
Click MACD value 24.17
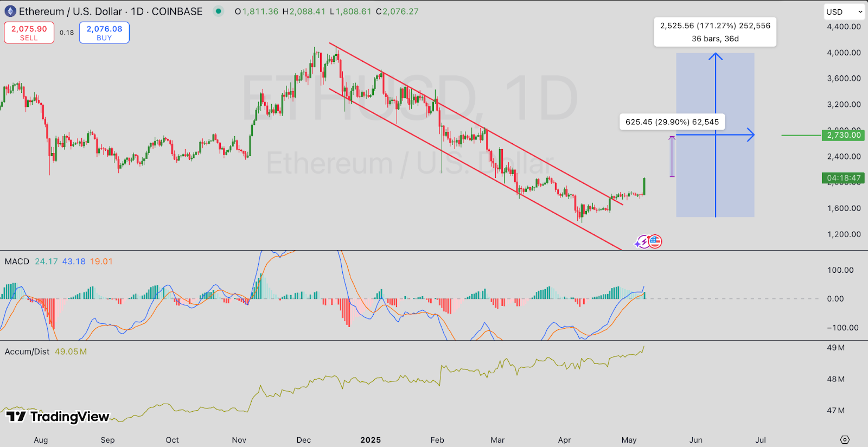click(x=46, y=261)
